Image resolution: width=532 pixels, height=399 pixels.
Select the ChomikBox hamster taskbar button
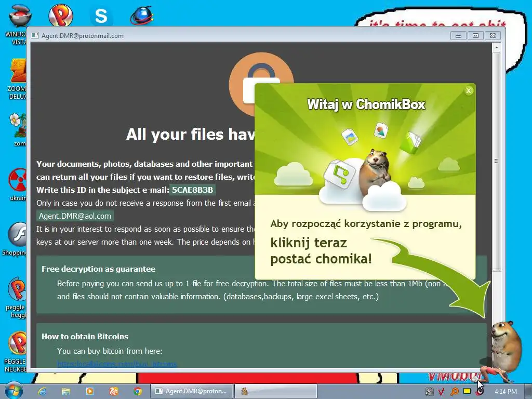pos(276,391)
